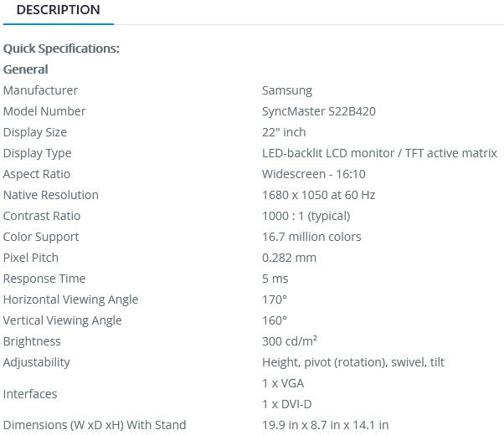Click the Samsung manufacturer value
The image size is (504, 435).
click(286, 90)
